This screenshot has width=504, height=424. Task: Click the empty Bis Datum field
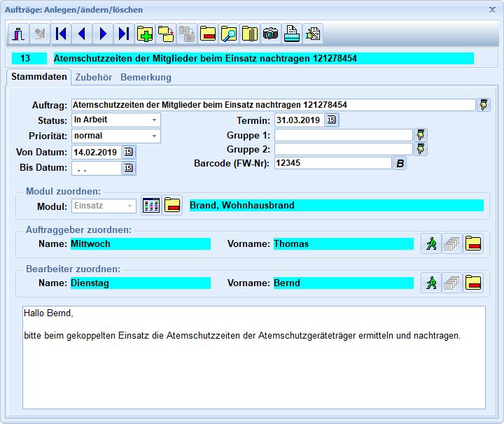[x=97, y=168]
